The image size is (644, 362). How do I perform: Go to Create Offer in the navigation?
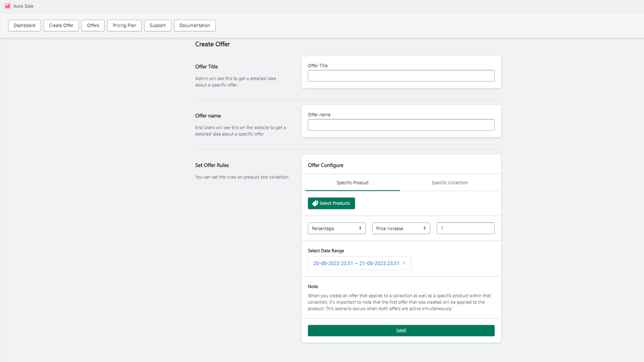click(x=61, y=26)
